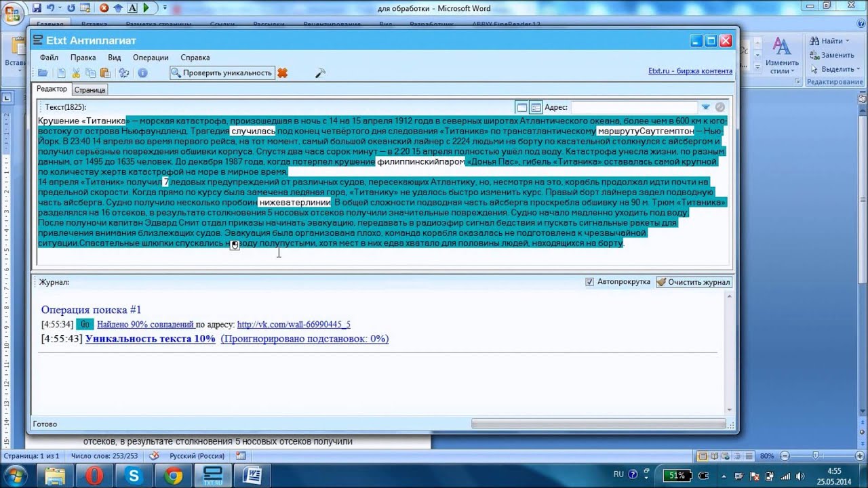868x488 pixels.
Task: Show program info icon
Action: [142, 73]
